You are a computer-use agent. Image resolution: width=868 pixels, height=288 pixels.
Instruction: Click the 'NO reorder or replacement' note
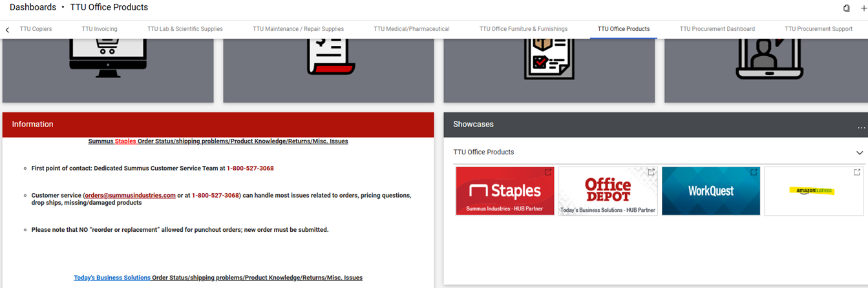[180, 230]
